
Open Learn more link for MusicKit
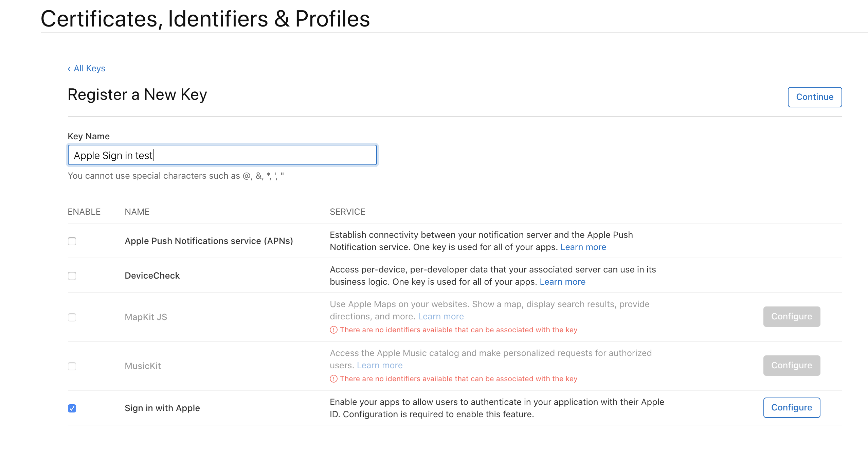pyautogui.click(x=380, y=365)
